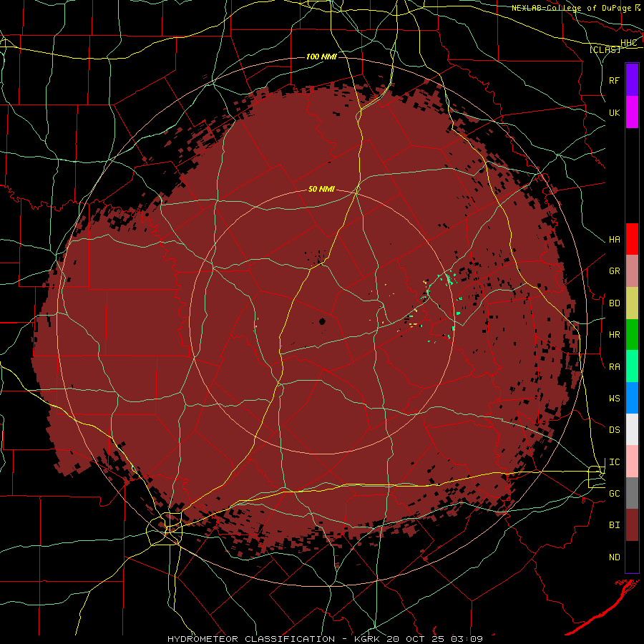Click the HA legend label
This screenshot has height=644, width=644.
[614, 240]
